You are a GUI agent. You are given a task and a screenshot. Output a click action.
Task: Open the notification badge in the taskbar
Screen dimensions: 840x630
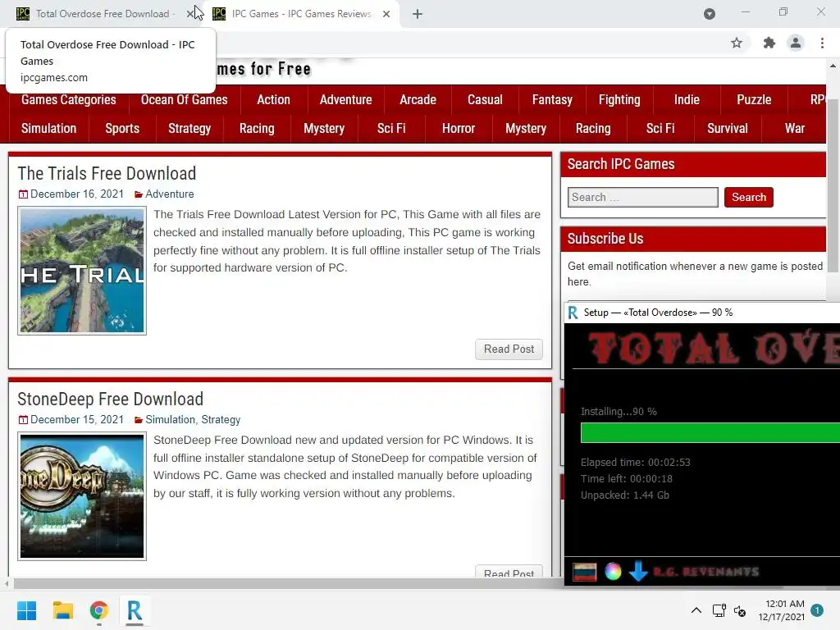817,610
